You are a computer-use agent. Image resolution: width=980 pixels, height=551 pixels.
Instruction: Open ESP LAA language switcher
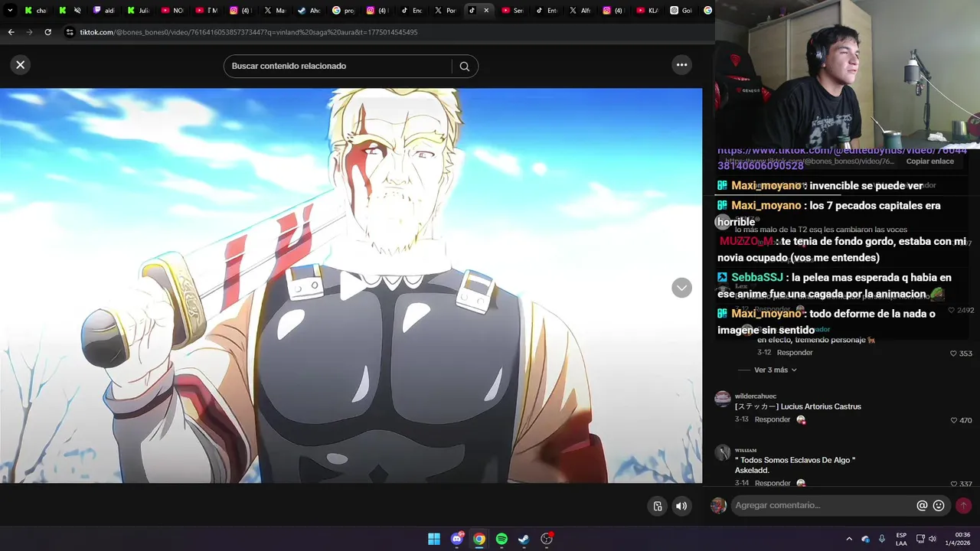901,539
